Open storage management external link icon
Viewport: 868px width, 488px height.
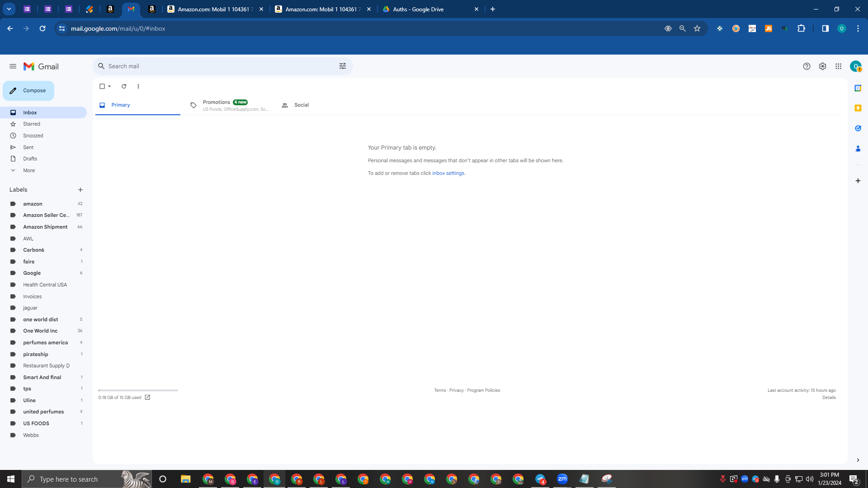click(147, 398)
